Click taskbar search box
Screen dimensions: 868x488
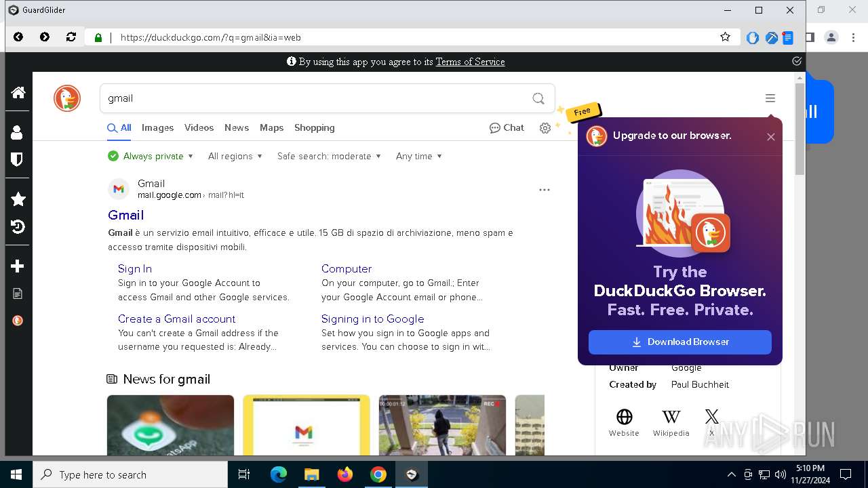(130, 474)
